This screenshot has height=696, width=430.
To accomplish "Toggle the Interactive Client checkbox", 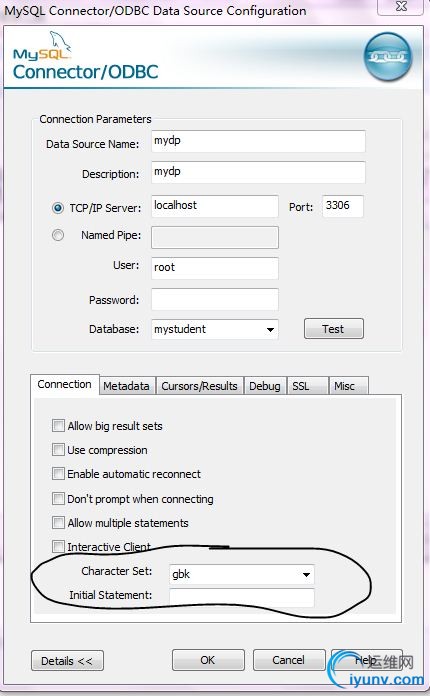I will [58, 546].
